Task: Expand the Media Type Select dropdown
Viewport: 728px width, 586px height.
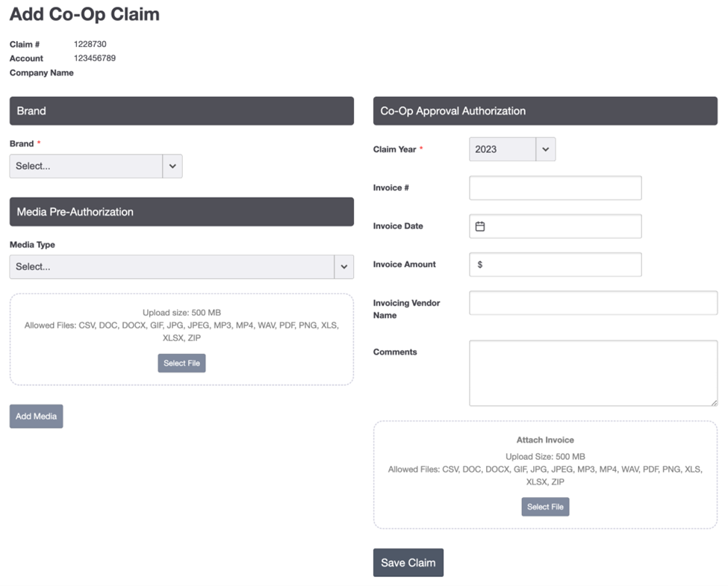Action: point(172,266)
